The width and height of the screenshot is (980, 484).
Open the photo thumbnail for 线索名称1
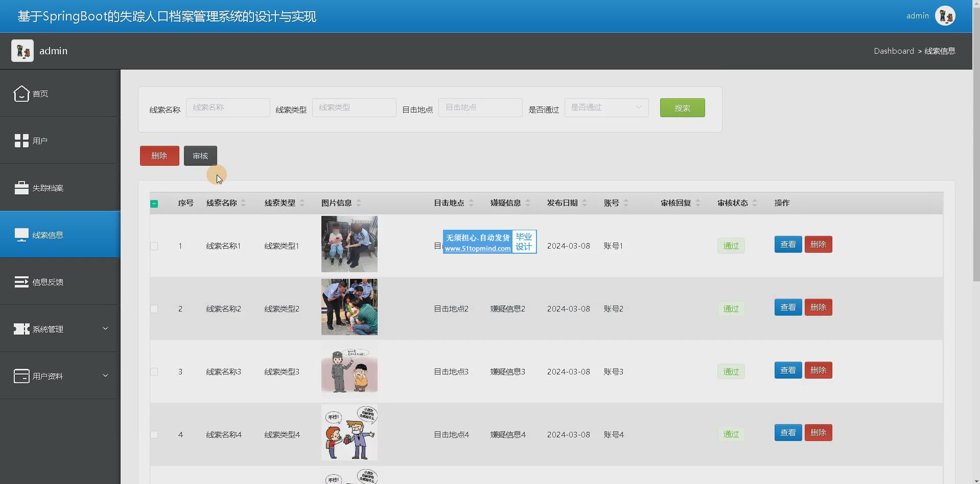(x=349, y=244)
